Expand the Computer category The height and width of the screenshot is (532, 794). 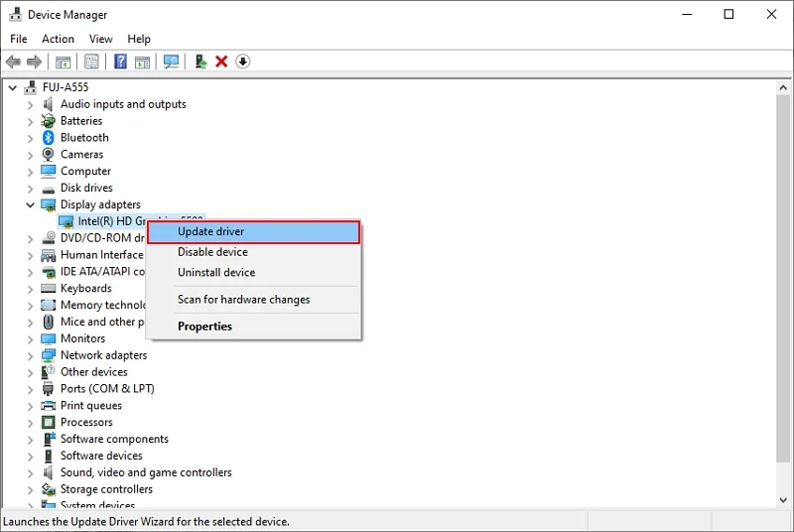click(31, 172)
